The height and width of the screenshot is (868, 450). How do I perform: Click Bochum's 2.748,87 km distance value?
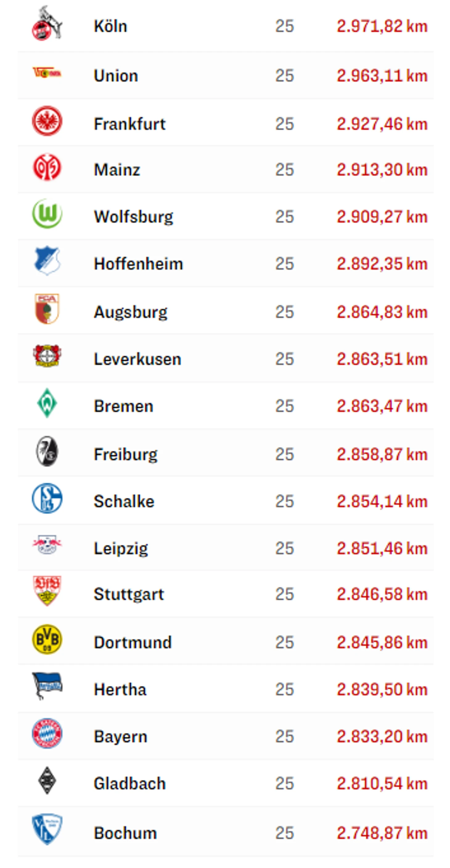(382, 833)
